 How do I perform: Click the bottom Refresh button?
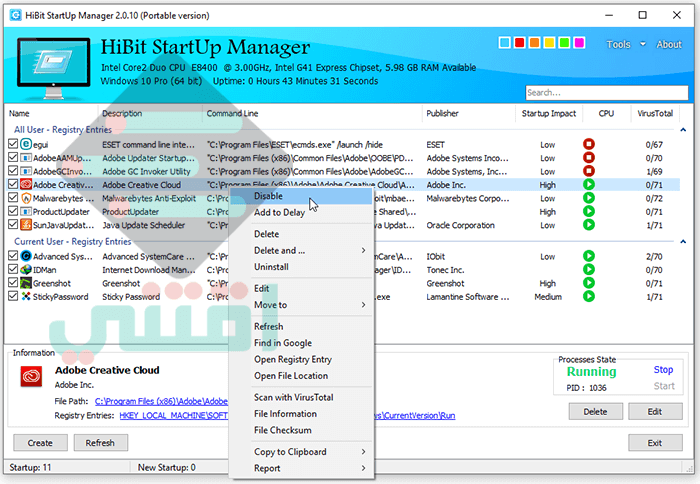click(x=100, y=443)
